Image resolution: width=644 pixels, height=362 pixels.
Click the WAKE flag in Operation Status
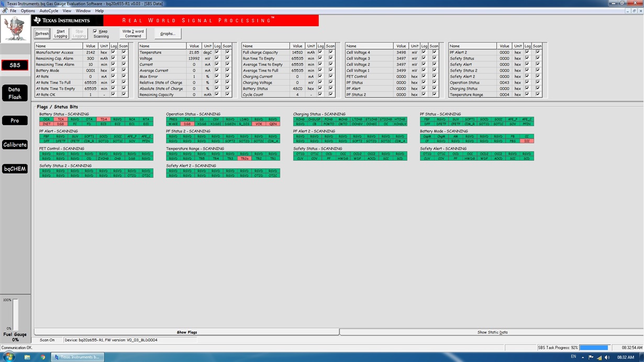coord(173,124)
